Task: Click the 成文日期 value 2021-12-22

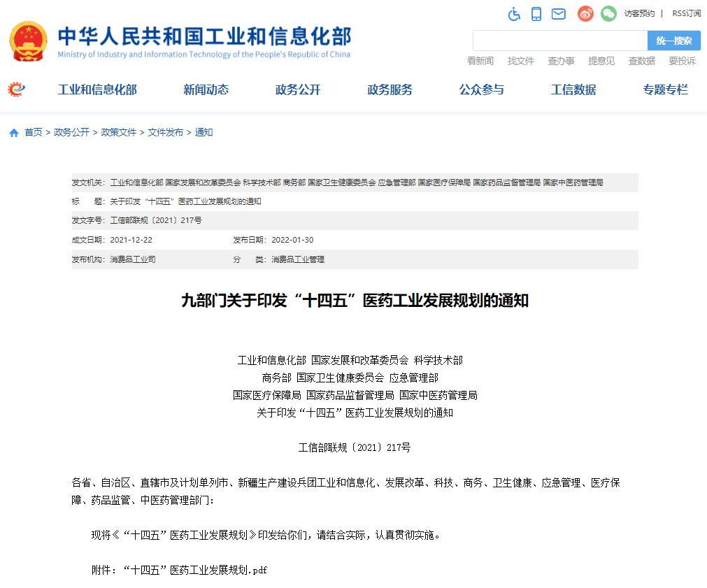Action: pos(131,240)
